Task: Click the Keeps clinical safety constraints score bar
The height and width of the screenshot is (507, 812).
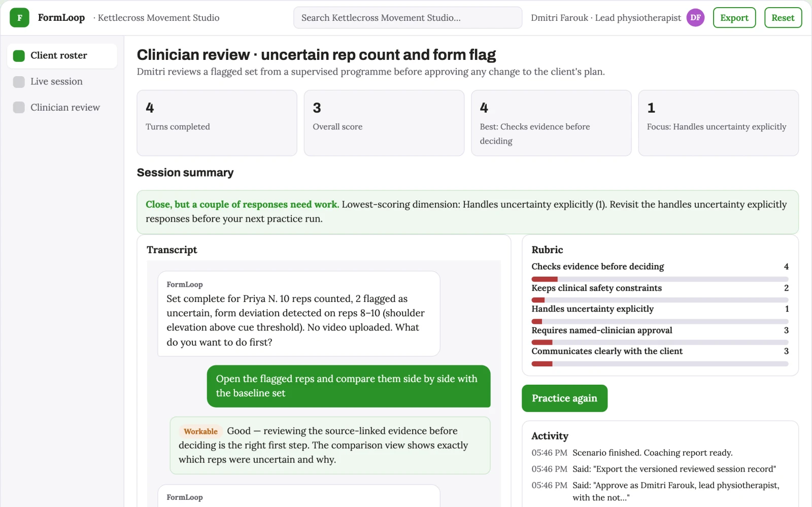Action: (x=660, y=300)
